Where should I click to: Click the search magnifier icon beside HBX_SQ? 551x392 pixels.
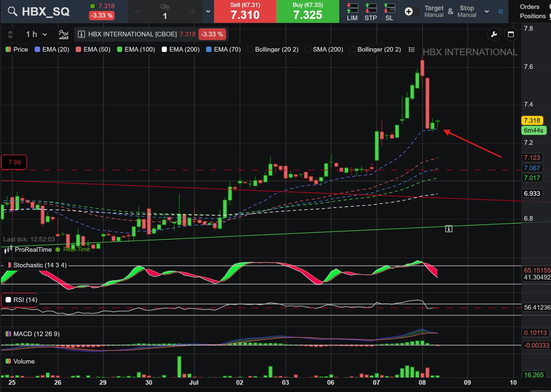13,11
